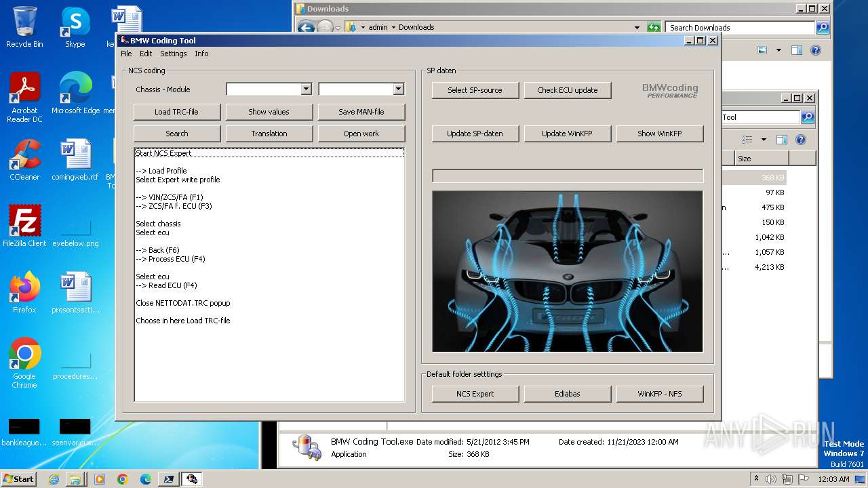Viewport: 868px width, 488px height.
Task: Set Ediabas default folder
Action: click(567, 394)
